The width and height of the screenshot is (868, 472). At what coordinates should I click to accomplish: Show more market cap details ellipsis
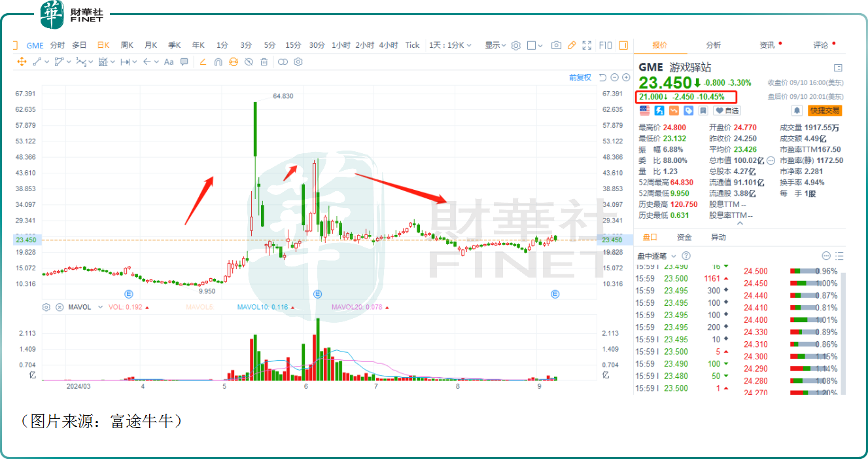[x=771, y=160]
